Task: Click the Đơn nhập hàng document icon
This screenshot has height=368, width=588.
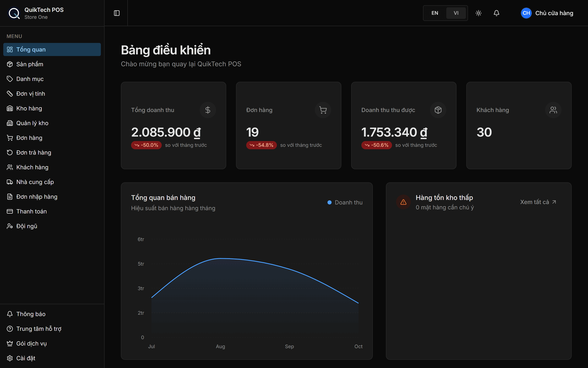Action: click(10, 197)
